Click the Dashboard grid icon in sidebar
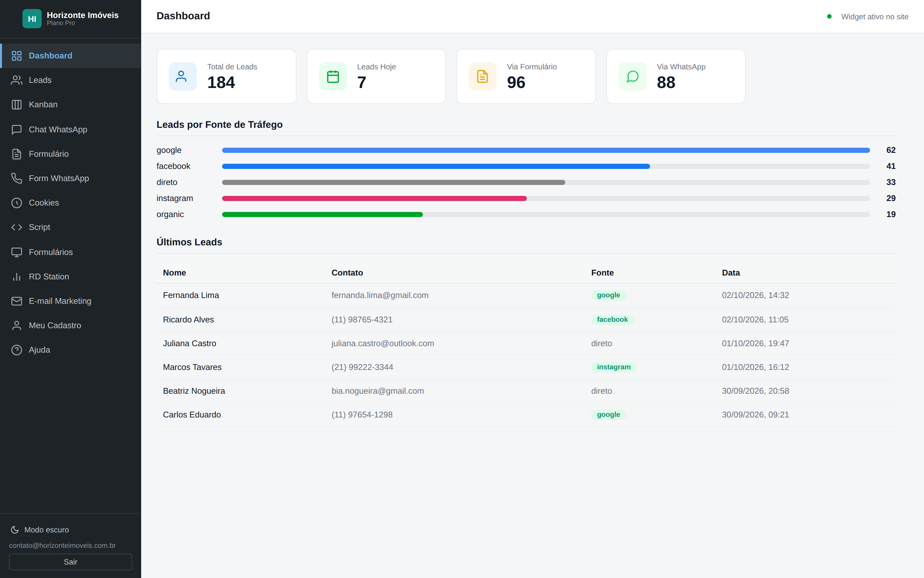The image size is (924, 578). click(16, 56)
